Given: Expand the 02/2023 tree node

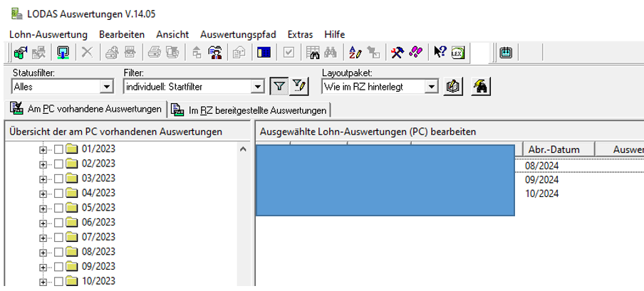Looking at the screenshot, I should point(43,164).
